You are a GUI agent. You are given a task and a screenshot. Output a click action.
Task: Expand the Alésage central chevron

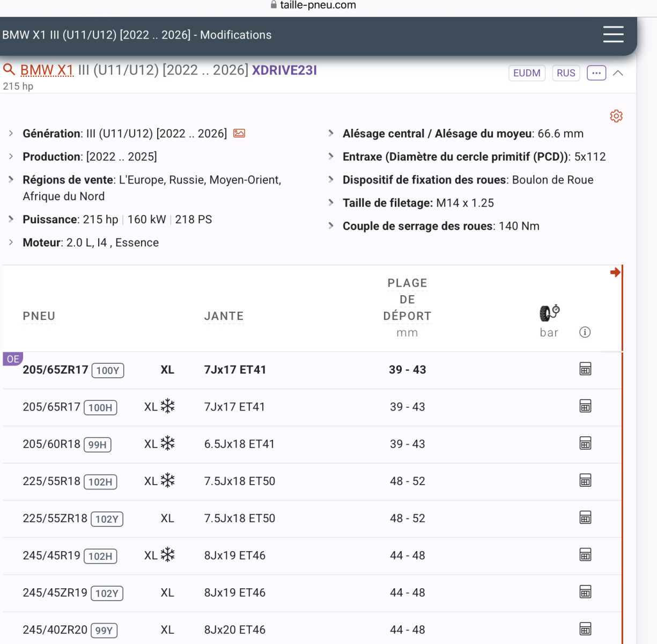pos(331,133)
